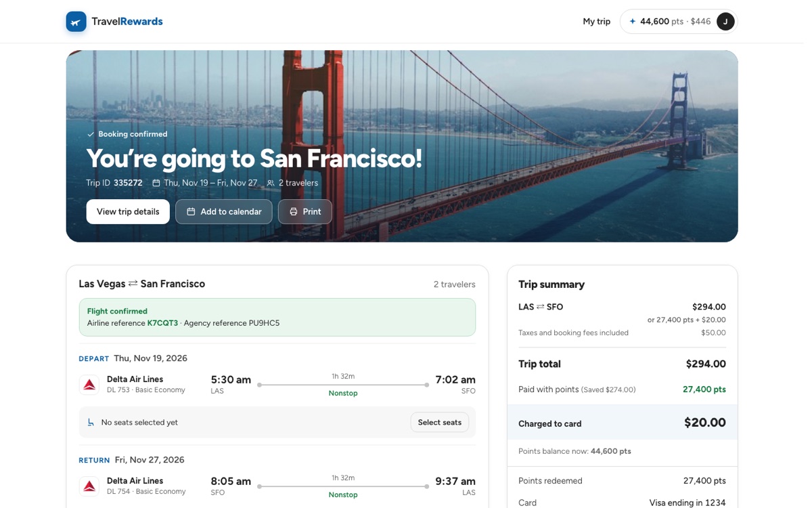Viewport: 812px width, 508px height.
Task: Click the airline reference K7CQT3
Action: [162, 323]
